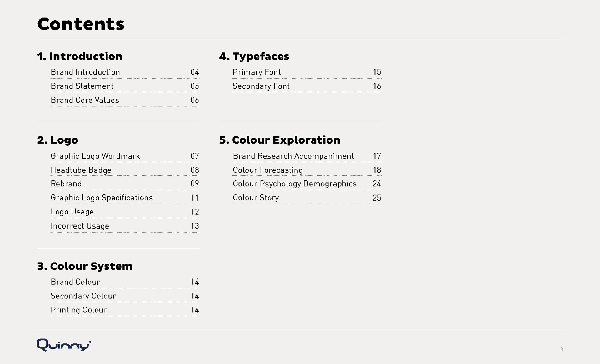Go to Brand Statement section
This screenshot has height=364, width=600.
click(x=82, y=86)
